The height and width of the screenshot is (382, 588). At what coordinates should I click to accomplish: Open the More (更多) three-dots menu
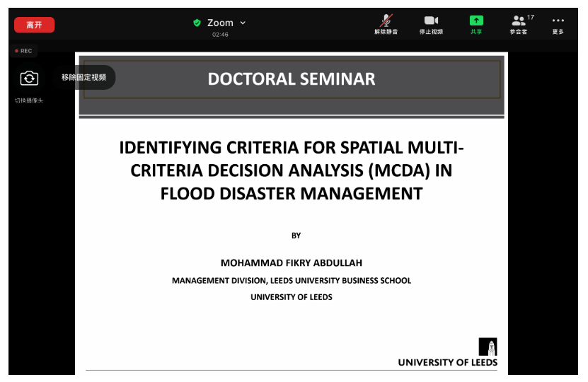[558, 24]
